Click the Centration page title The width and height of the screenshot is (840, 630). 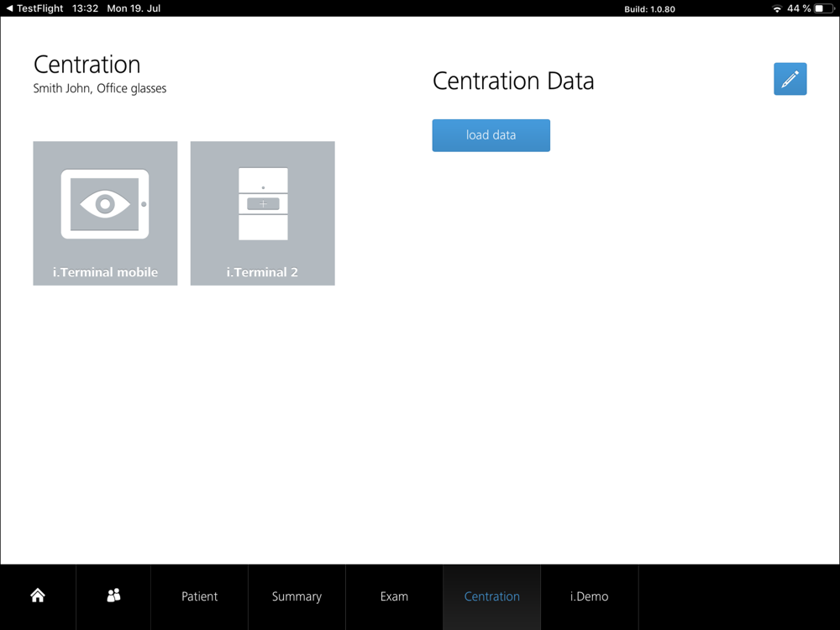87,65
